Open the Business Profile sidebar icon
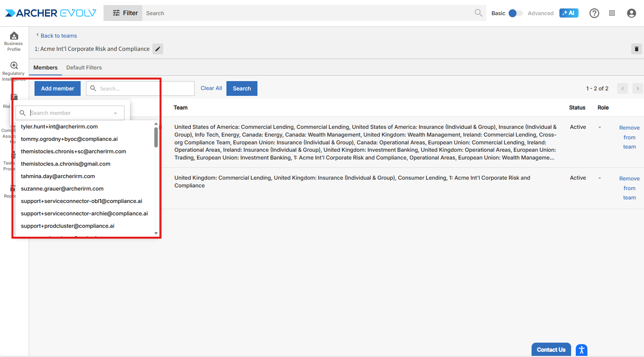Screen dimensions: 644x357 [14, 41]
